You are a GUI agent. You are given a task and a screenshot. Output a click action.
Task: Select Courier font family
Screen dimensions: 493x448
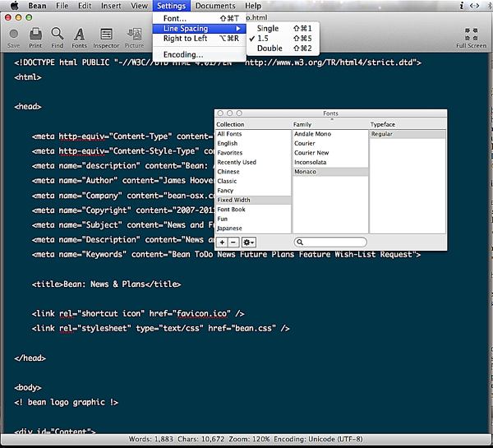(330, 143)
